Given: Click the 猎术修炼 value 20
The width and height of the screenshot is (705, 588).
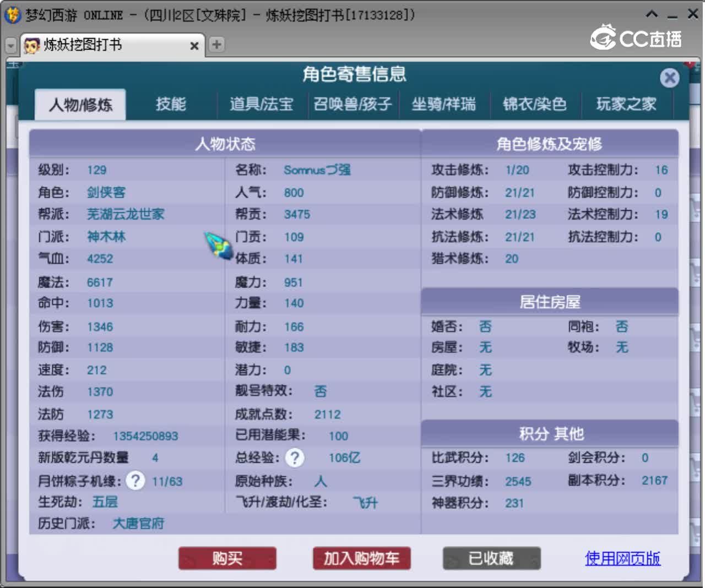Looking at the screenshot, I should click(512, 259).
